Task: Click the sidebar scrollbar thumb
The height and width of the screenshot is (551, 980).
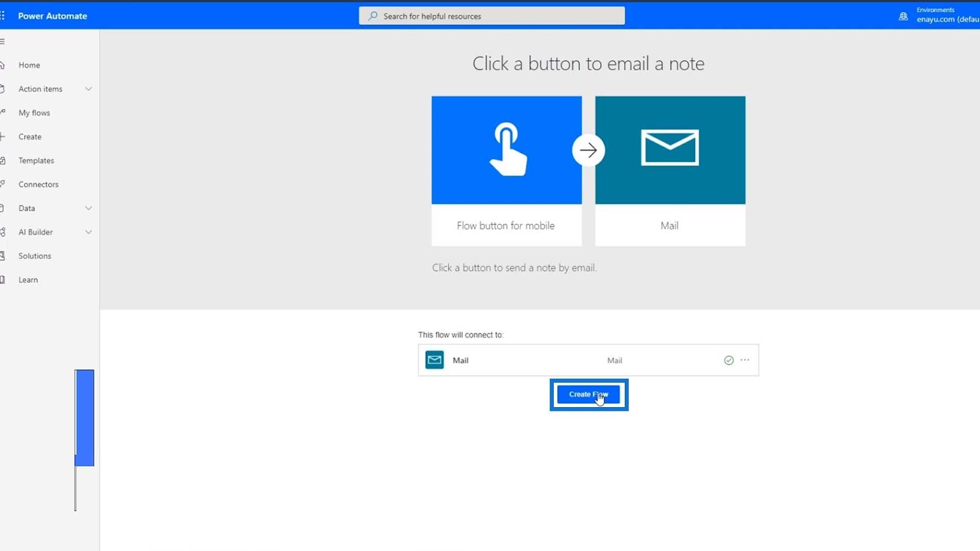Action: (x=85, y=418)
